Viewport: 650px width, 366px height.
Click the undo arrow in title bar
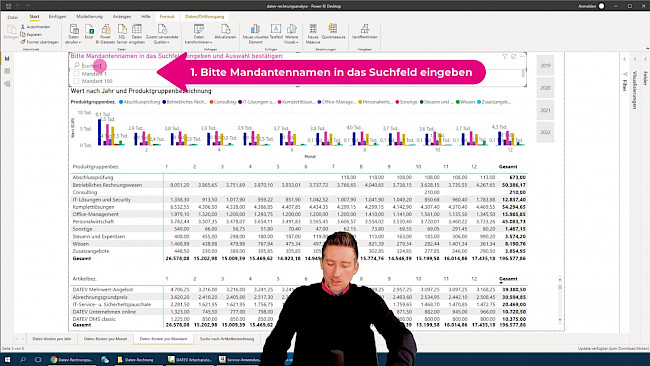(18, 6)
